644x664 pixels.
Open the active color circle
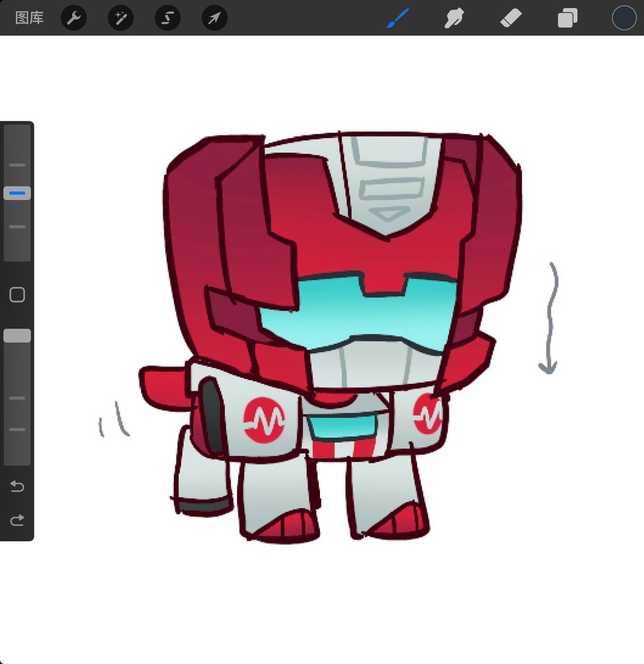624,18
